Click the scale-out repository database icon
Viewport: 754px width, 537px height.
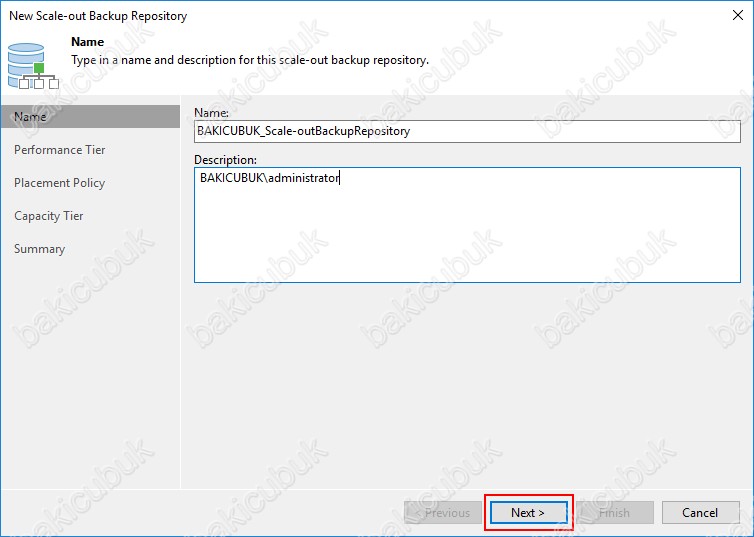[x=33, y=66]
